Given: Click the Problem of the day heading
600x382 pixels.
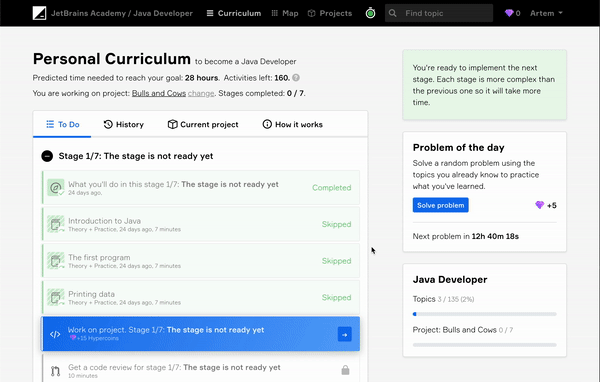Looking at the screenshot, I should pyautogui.click(x=458, y=148).
